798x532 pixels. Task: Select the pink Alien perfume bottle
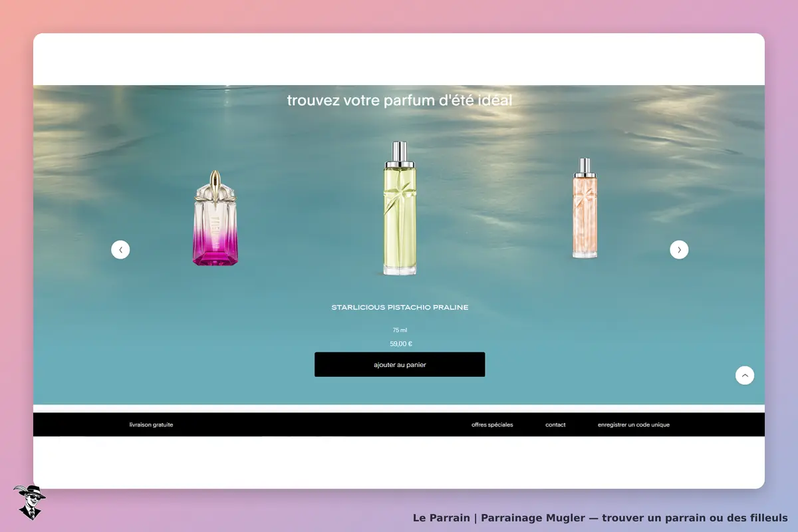click(215, 218)
